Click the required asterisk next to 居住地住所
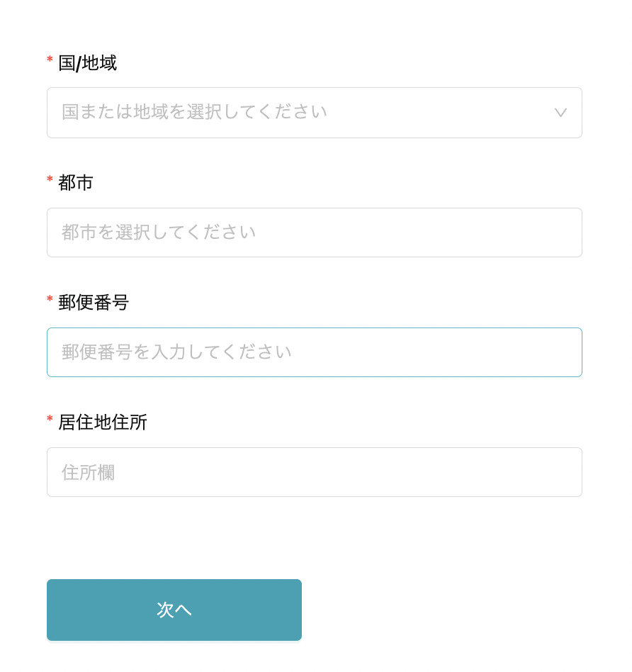The width and height of the screenshot is (632, 672). [50, 420]
